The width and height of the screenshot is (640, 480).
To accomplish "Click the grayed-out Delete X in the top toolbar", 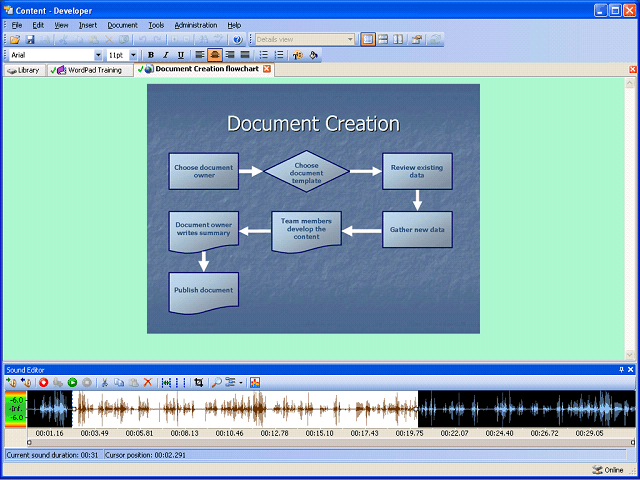I will [x=109, y=40].
